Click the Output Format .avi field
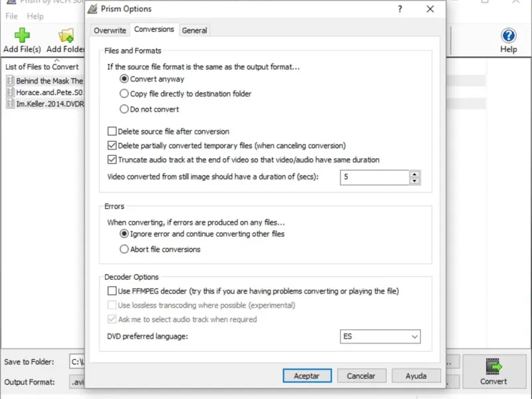Viewport: 532px width, 399px height. click(77, 382)
